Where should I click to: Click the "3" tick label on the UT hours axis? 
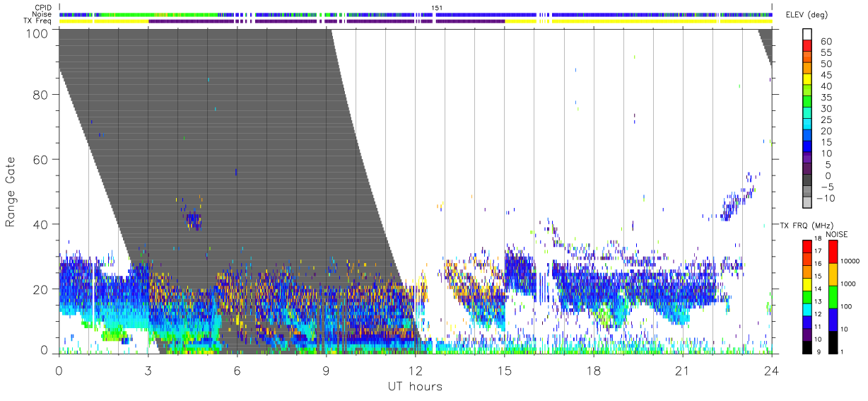[x=148, y=370]
